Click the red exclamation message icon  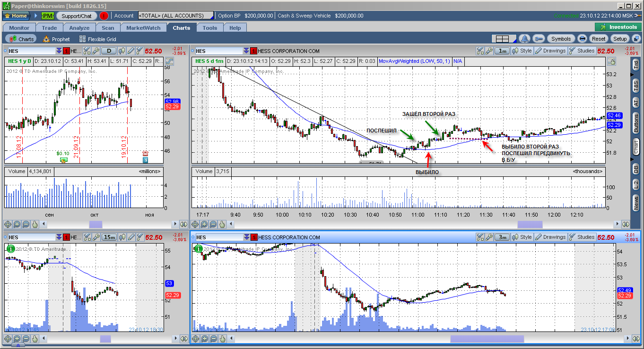coord(104,16)
